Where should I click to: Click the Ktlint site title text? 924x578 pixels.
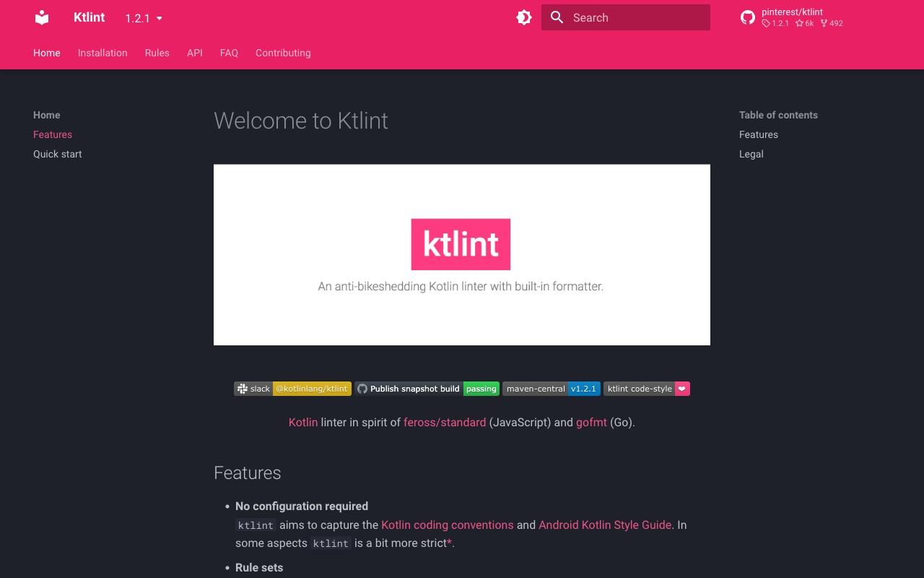90,17
